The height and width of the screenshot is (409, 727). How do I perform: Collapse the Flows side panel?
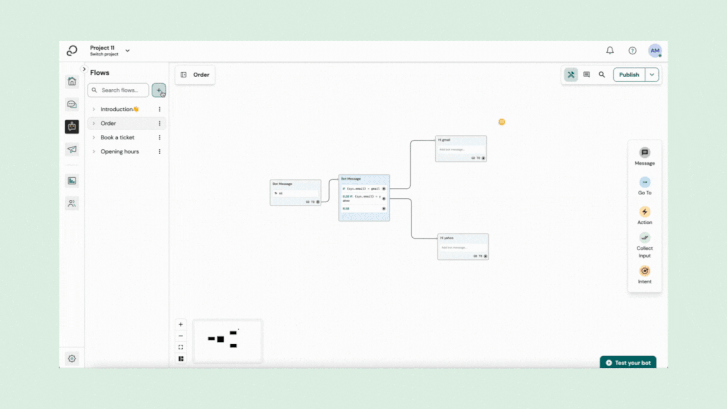pos(84,69)
